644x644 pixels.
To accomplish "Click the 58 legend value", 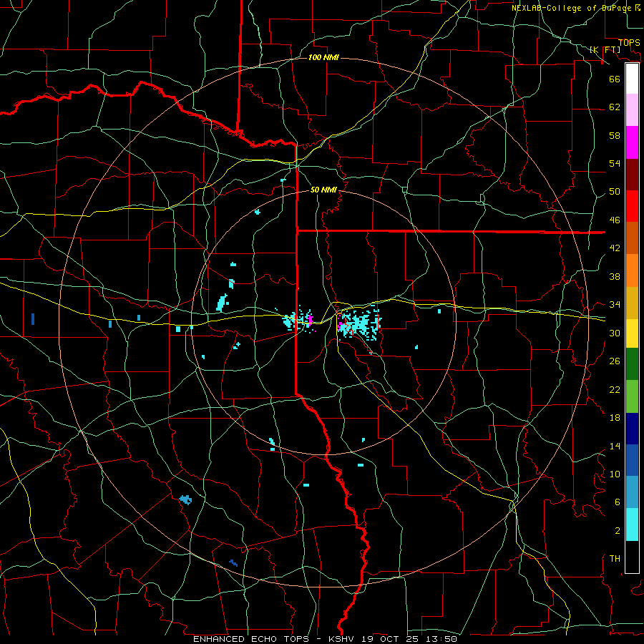I will (x=615, y=135).
